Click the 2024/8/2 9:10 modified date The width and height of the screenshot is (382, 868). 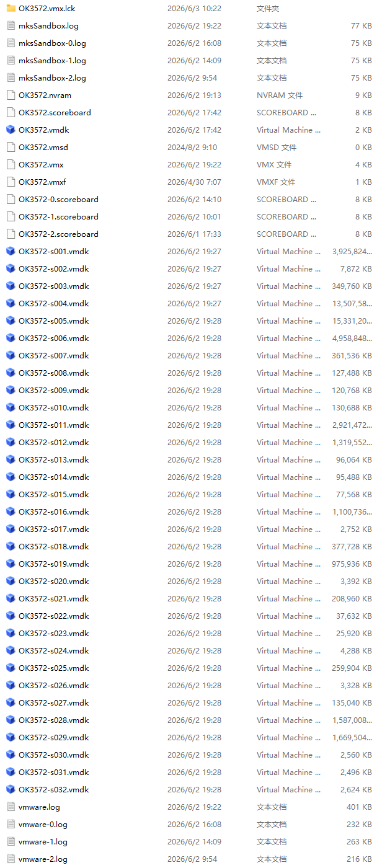point(192,148)
